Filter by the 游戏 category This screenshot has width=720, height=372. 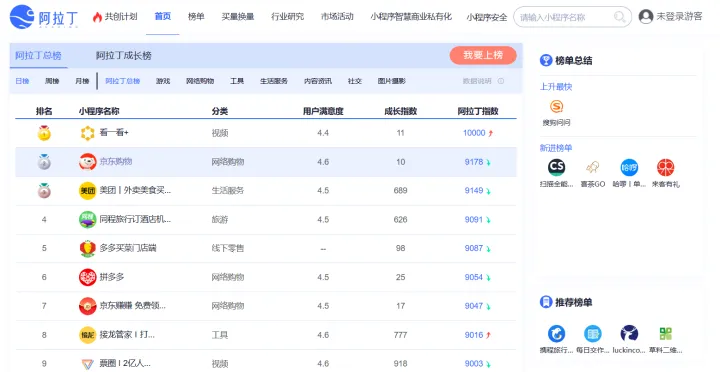(163, 81)
